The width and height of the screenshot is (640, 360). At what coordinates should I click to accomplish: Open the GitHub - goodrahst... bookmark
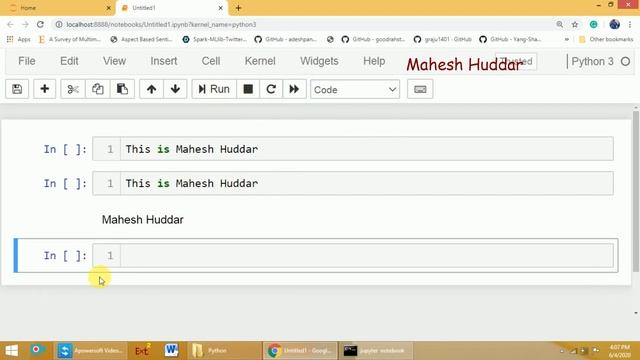[x=373, y=39]
